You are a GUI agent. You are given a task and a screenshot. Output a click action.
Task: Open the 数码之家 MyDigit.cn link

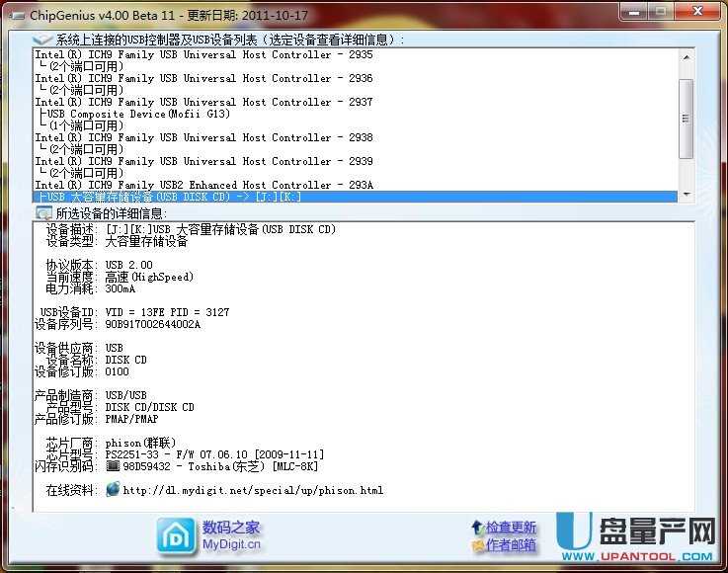[231, 534]
